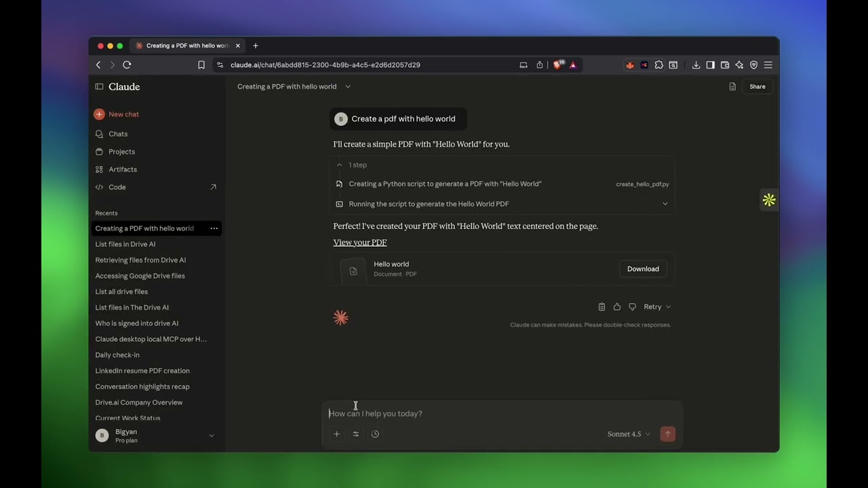Open the Hello world document thumbnail

click(353, 271)
